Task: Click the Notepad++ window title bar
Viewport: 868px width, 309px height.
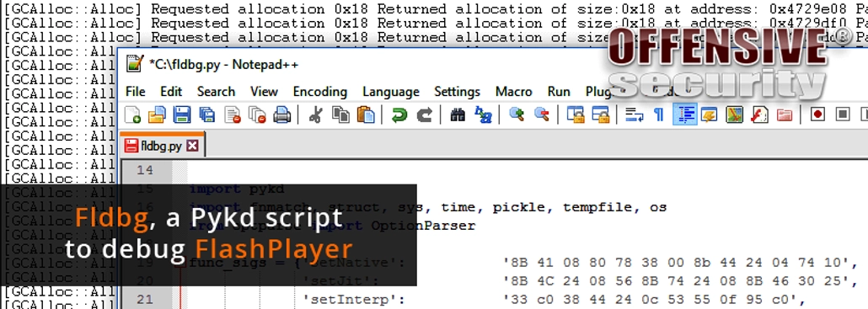Action: [493, 65]
